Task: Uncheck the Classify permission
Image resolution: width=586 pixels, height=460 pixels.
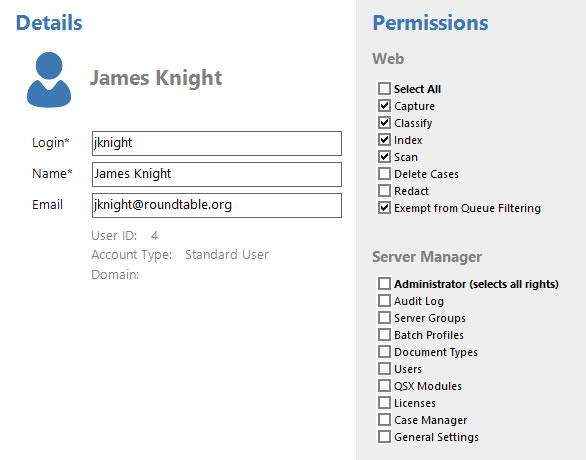Action: (384, 123)
